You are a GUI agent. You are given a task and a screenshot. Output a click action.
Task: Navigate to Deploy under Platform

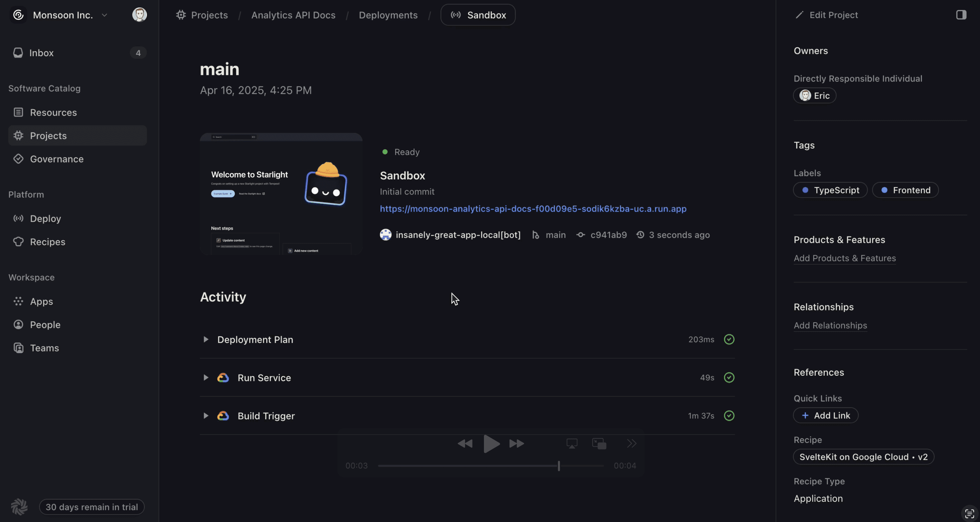click(x=78, y=218)
